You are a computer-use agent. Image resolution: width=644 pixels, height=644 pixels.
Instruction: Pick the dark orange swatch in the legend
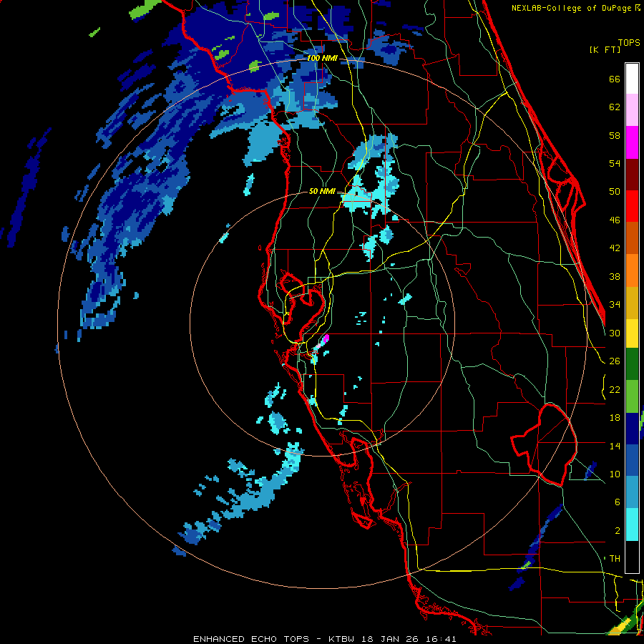[x=632, y=238]
